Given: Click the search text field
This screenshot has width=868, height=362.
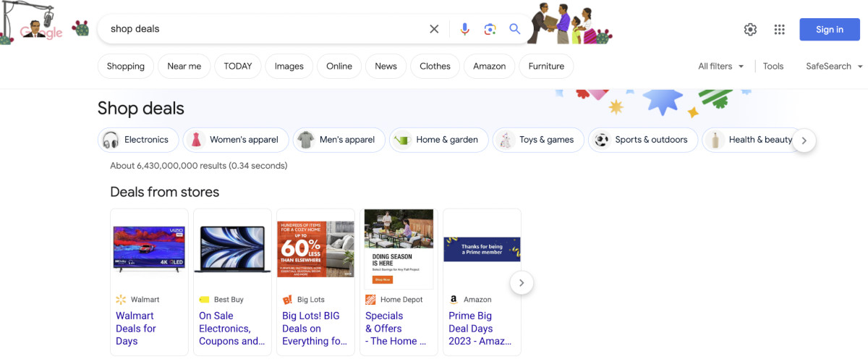Looking at the screenshot, I should [264, 29].
